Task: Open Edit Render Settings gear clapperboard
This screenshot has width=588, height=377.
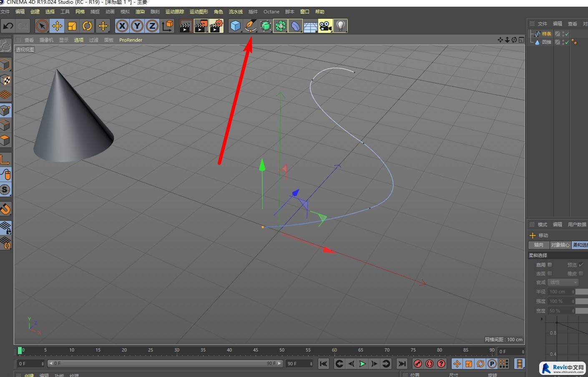Action: coord(216,26)
